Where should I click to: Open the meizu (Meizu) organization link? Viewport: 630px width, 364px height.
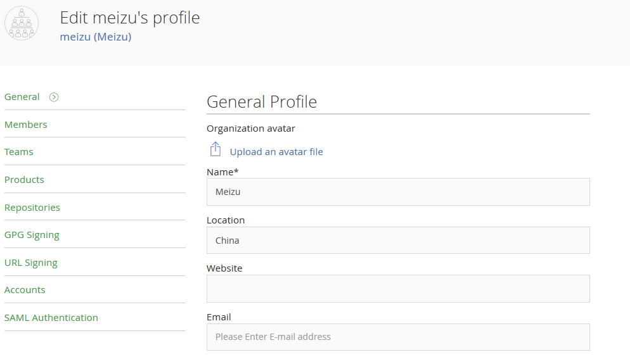95,37
